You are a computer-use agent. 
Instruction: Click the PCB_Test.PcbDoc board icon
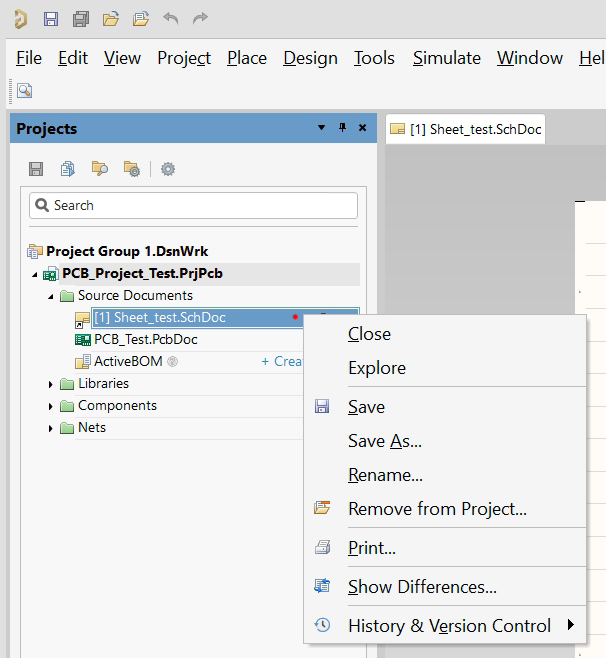point(83,339)
